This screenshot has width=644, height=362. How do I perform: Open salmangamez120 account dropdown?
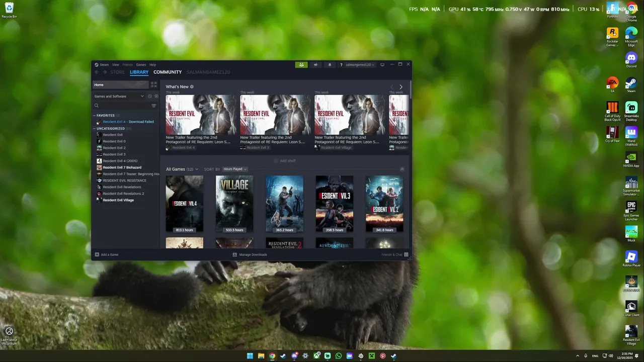pyautogui.click(x=360, y=64)
